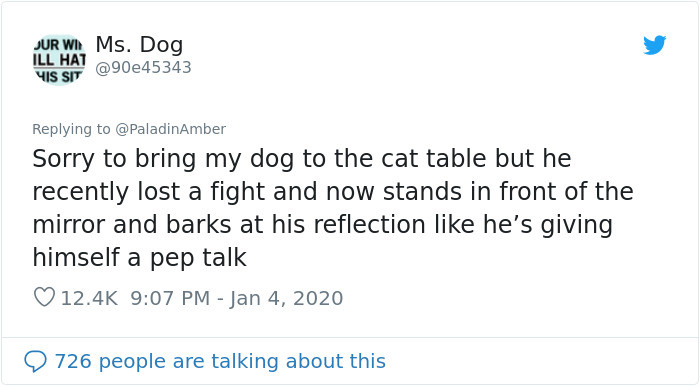View the 12.4K likes count
The width and height of the screenshot is (700, 386).
89,298
